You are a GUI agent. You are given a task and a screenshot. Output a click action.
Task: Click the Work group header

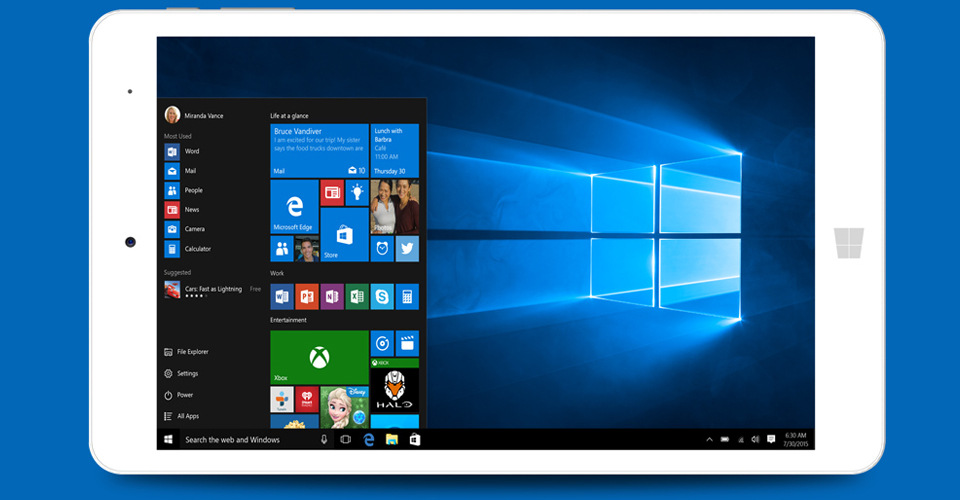point(277,274)
